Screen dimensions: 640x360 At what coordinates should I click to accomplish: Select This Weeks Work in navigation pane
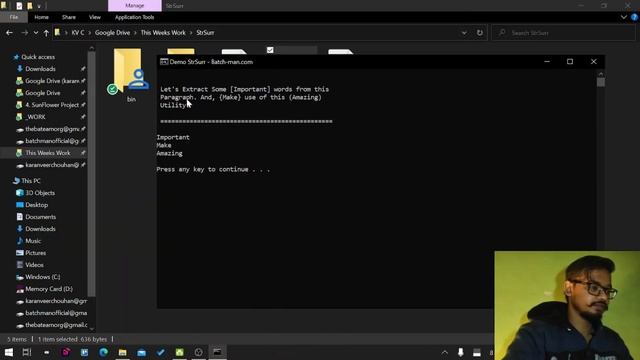pyautogui.click(x=47, y=153)
